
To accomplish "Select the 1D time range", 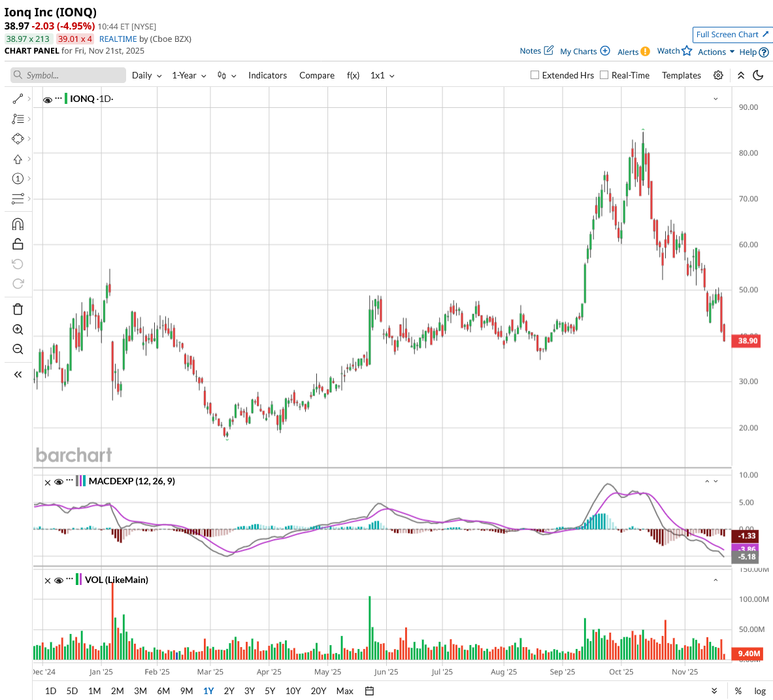I will click(50, 691).
